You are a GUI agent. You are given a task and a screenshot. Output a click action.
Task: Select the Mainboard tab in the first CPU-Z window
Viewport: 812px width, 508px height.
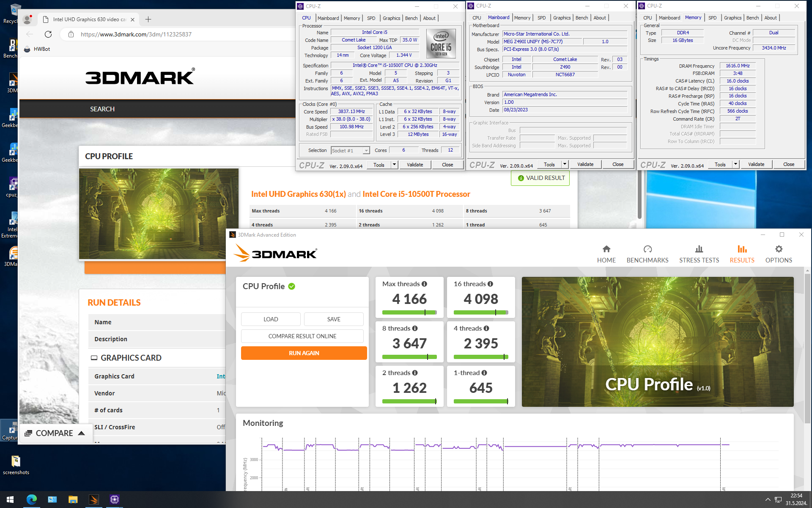click(328, 18)
